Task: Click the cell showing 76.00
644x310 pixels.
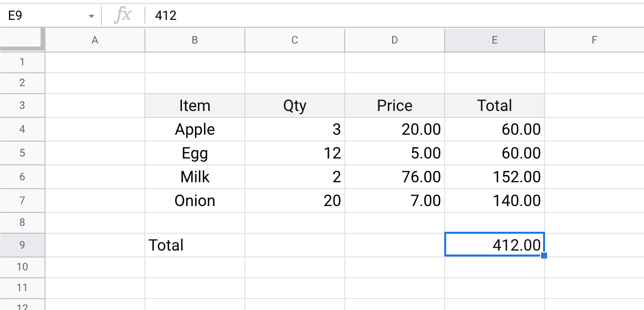Action: tap(395, 177)
